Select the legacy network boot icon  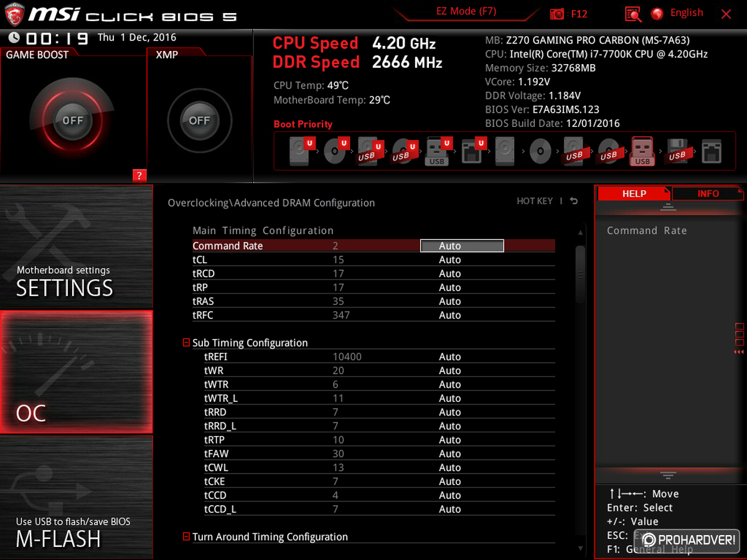click(x=711, y=151)
